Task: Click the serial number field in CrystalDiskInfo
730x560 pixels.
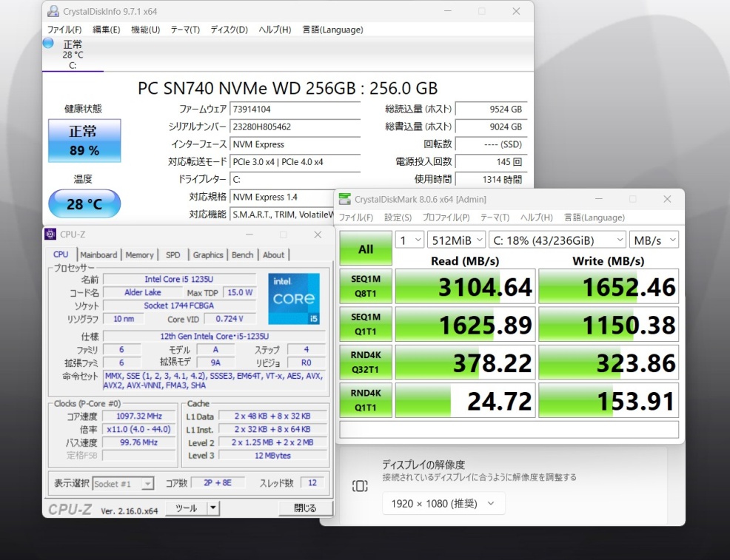Action: pyautogui.click(x=295, y=127)
